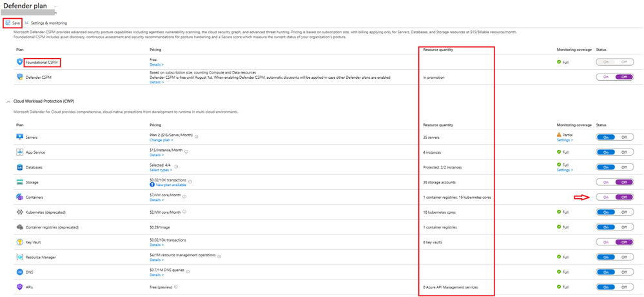Viewport: 644px width, 297px height.
Task: Click the DNS plan icon
Action: point(20,272)
